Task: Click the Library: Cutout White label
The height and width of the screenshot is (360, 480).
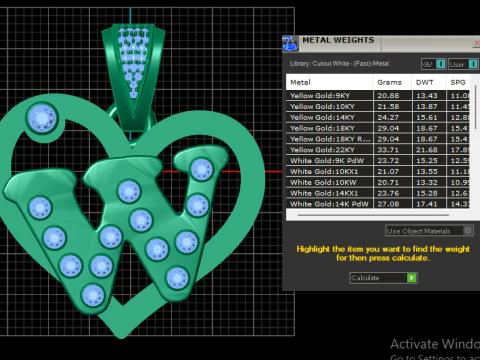Action: coord(339,64)
